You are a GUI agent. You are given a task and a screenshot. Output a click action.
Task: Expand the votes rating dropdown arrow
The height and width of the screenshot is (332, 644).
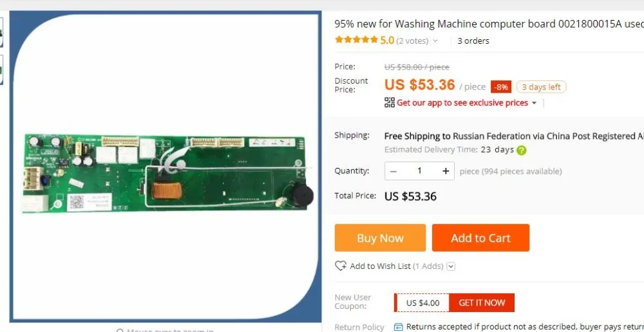point(435,41)
